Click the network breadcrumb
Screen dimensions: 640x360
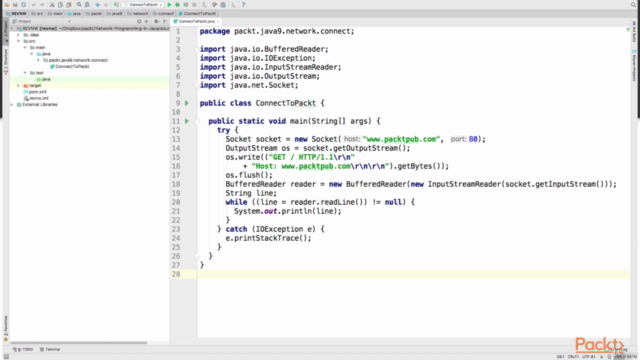138,13
